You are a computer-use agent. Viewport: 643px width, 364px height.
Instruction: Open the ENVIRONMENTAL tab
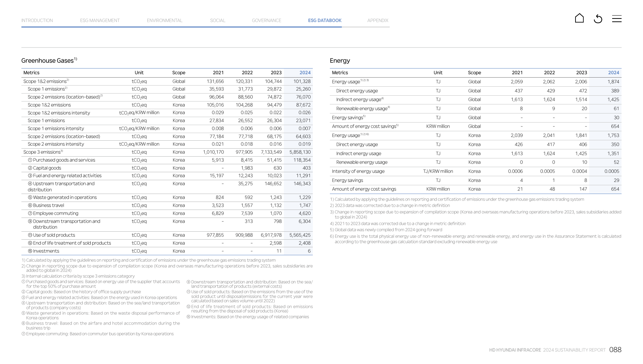(x=165, y=21)
